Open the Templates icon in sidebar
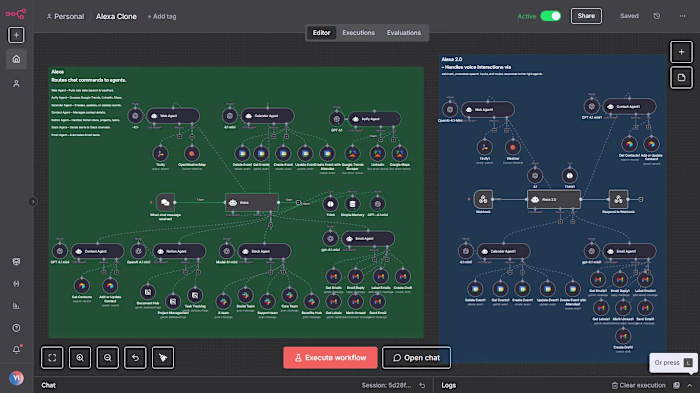The image size is (700, 393). point(16,262)
